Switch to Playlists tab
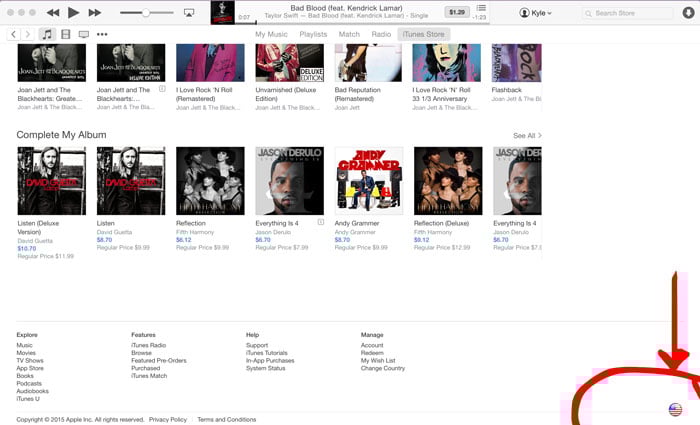The height and width of the screenshot is (425, 700). click(313, 34)
